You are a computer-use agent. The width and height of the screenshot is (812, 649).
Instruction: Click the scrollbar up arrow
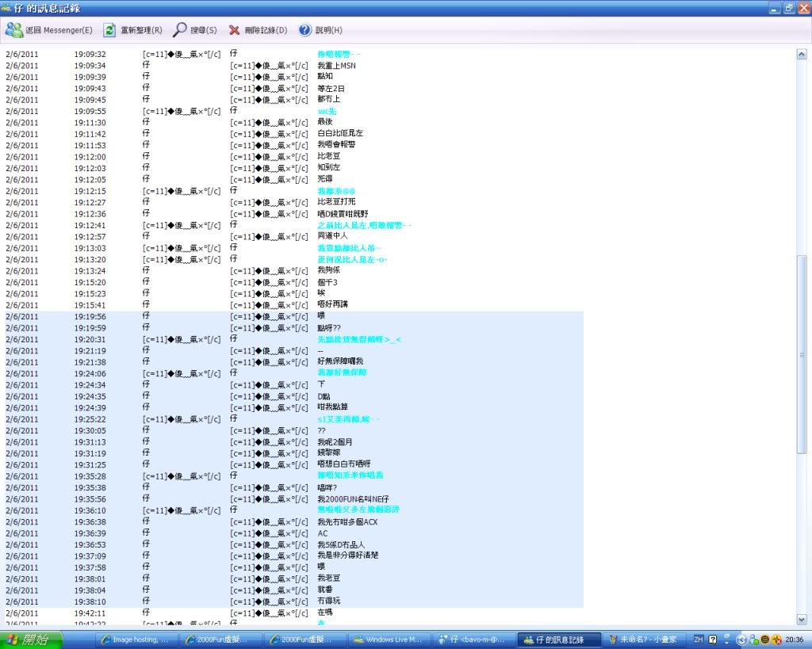[801, 54]
